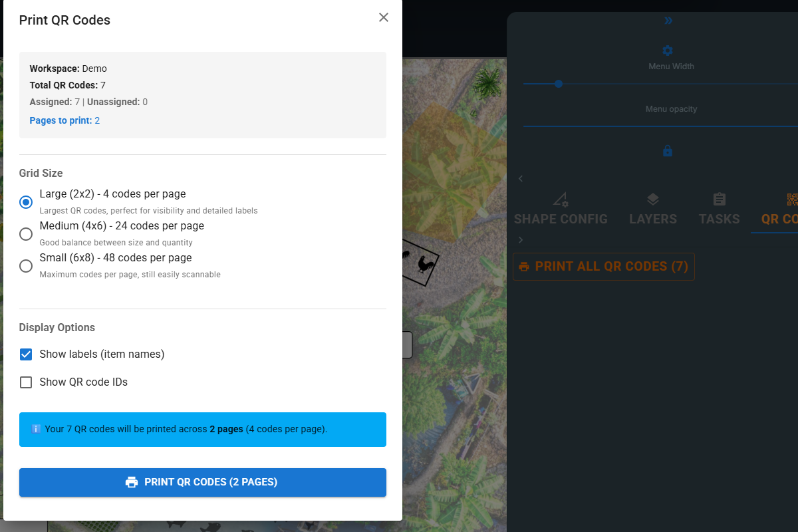Click the left chevron above SHAPE CONFIG
This screenshot has height=532, width=798.
[520, 178]
